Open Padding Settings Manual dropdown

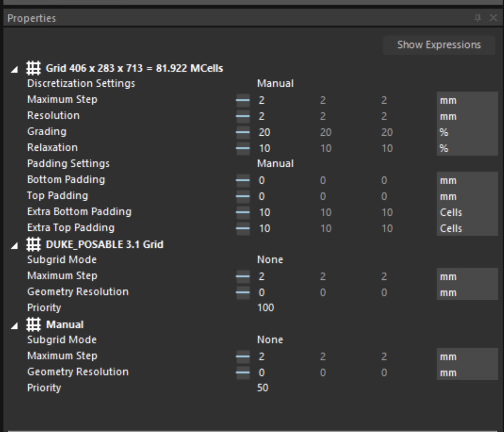pos(275,164)
